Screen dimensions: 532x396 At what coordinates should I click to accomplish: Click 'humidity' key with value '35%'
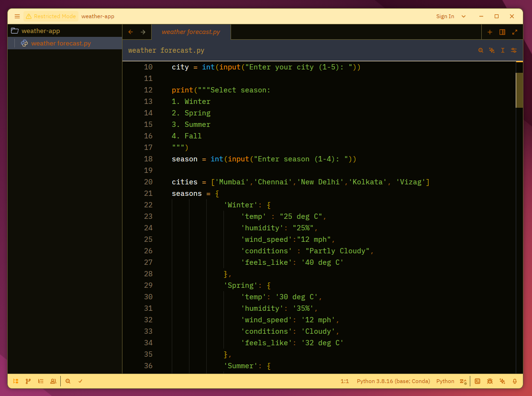point(262,308)
